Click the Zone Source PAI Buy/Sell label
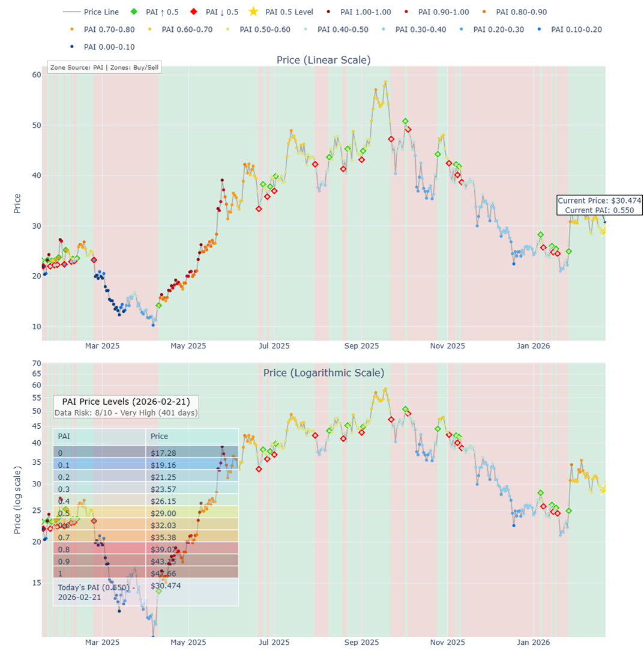Screen dimensions: 644x651 (104, 68)
